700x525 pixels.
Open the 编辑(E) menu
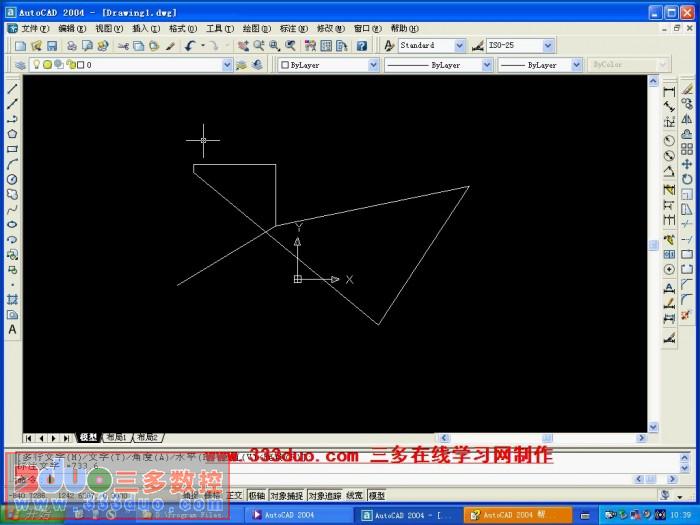pyautogui.click(x=72, y=29)
